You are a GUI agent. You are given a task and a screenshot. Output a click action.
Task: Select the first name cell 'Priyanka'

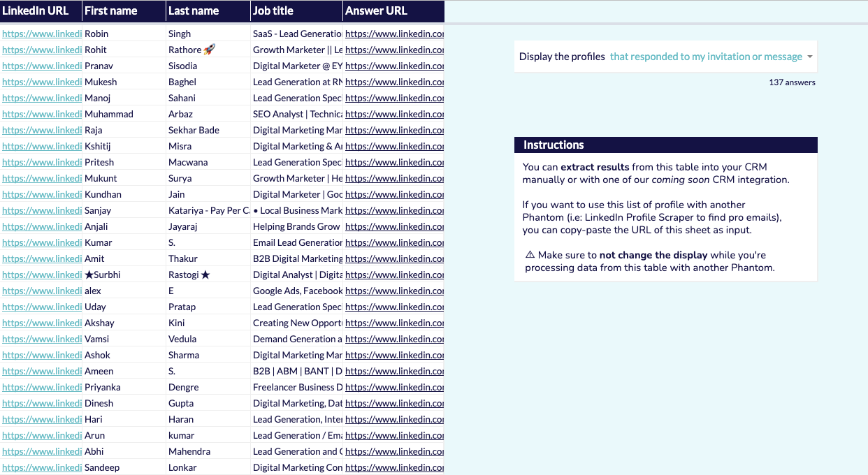[x=124, y=387]
